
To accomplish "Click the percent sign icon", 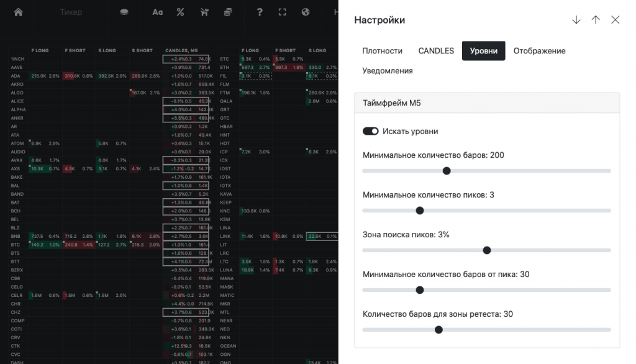I will tap(180, 12).
